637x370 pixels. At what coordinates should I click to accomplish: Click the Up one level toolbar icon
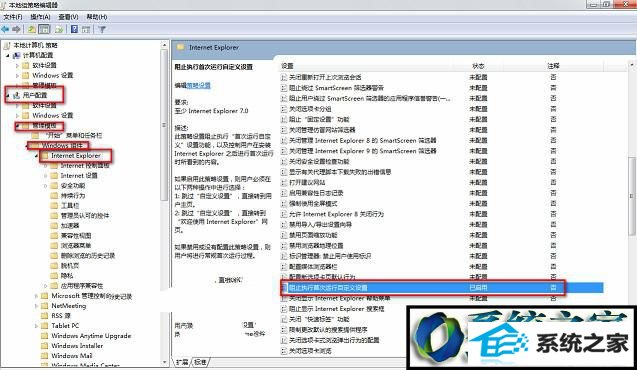[x=32, y=29]
